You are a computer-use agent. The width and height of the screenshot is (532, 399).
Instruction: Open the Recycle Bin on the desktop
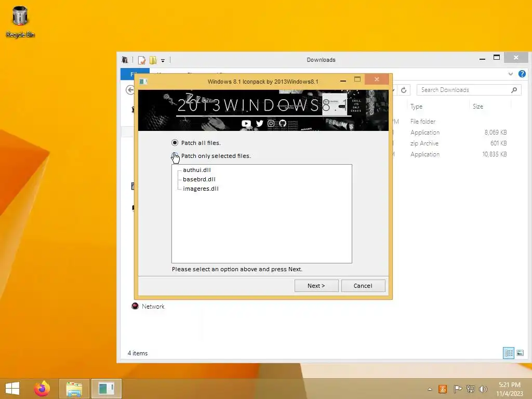(20, 21)
